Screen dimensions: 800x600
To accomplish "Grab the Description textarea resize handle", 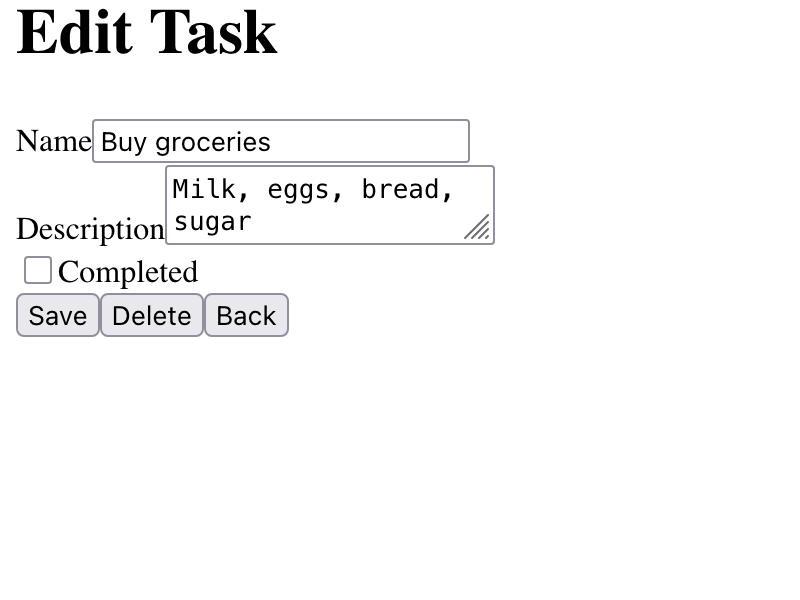I will point(479,229).
